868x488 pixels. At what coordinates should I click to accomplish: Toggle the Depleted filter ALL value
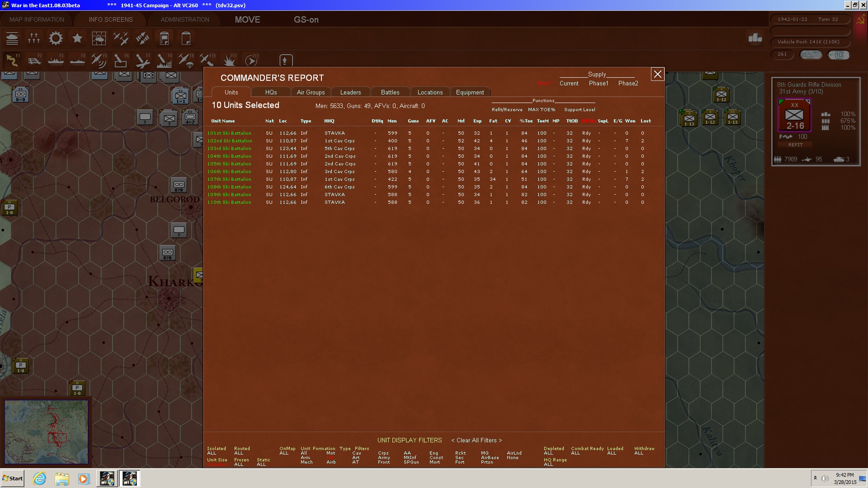tap(548, 453)
